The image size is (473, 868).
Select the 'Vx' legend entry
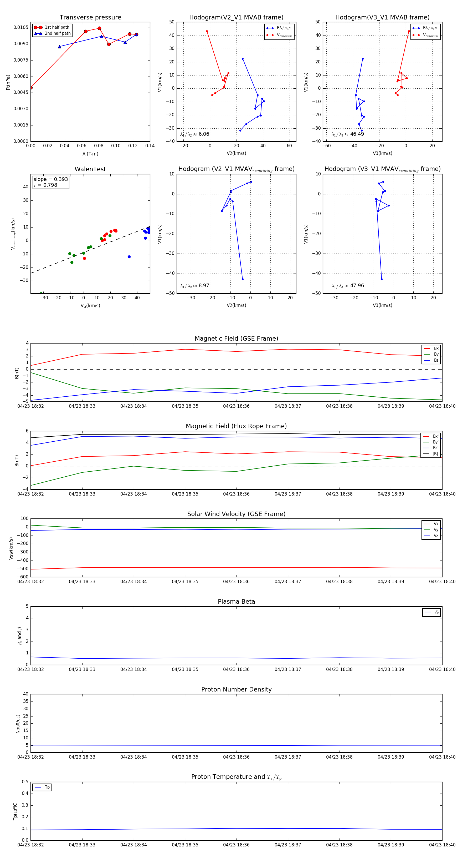tap(431, 524)
